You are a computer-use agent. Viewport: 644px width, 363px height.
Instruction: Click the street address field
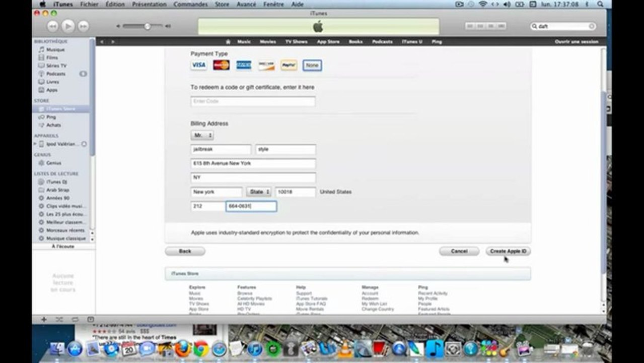coord(253,163)
